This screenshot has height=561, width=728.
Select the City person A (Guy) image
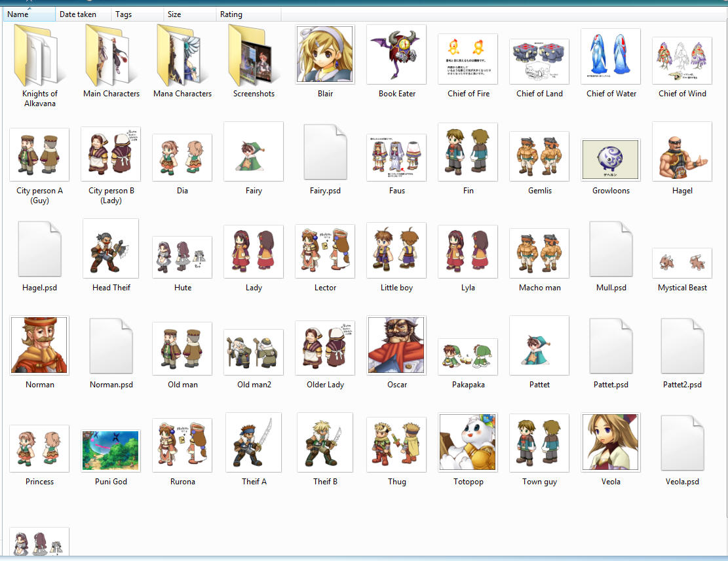(x=39, y=155)
